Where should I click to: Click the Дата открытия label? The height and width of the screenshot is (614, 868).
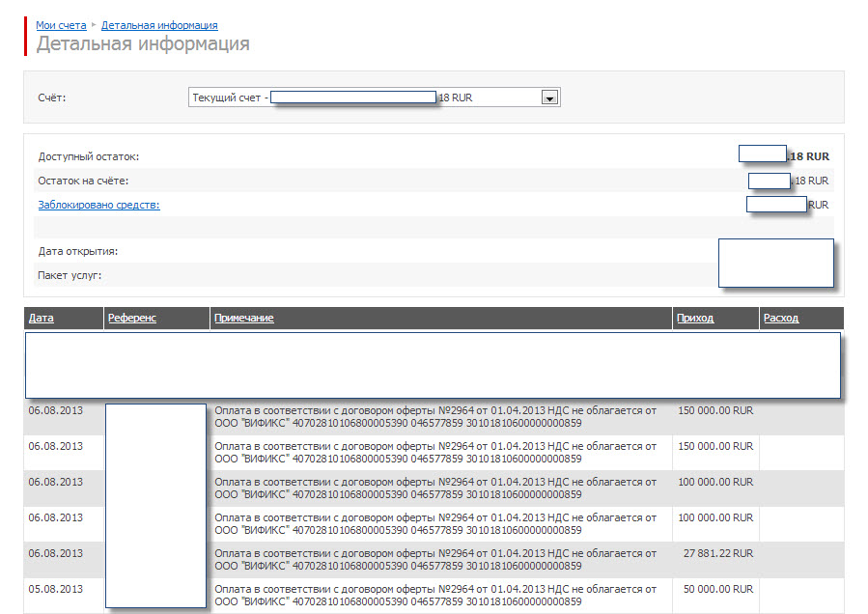click(77, 251)
